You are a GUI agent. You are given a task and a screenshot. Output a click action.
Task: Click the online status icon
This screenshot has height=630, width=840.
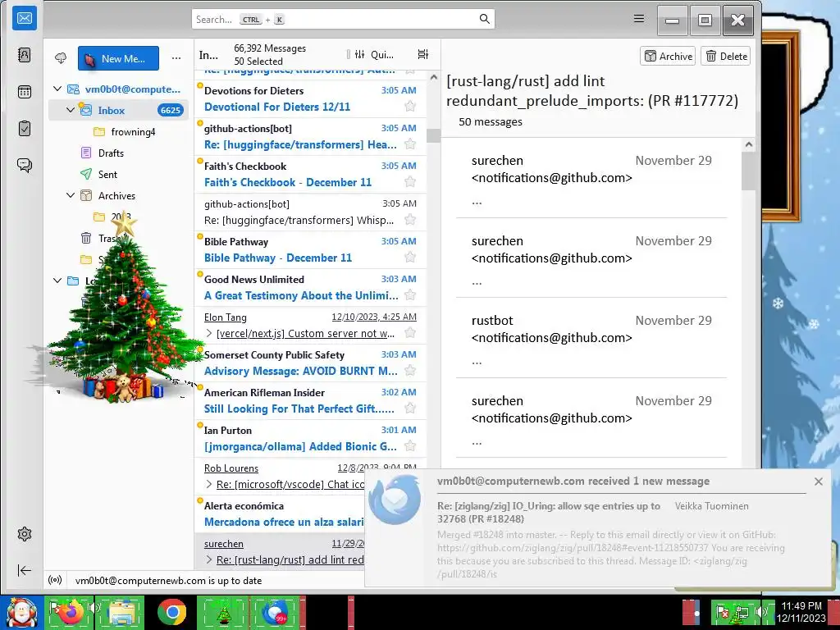[55, 580]
